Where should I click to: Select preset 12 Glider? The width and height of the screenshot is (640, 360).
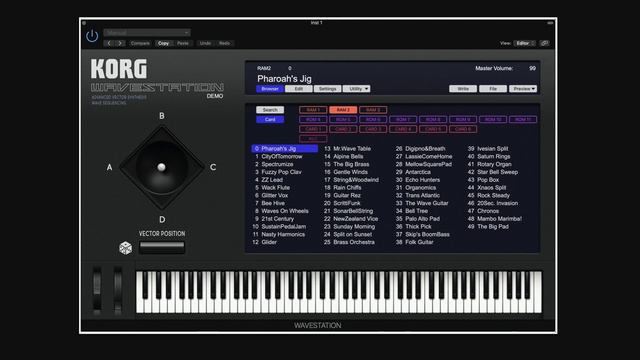(x=265, y=242)
